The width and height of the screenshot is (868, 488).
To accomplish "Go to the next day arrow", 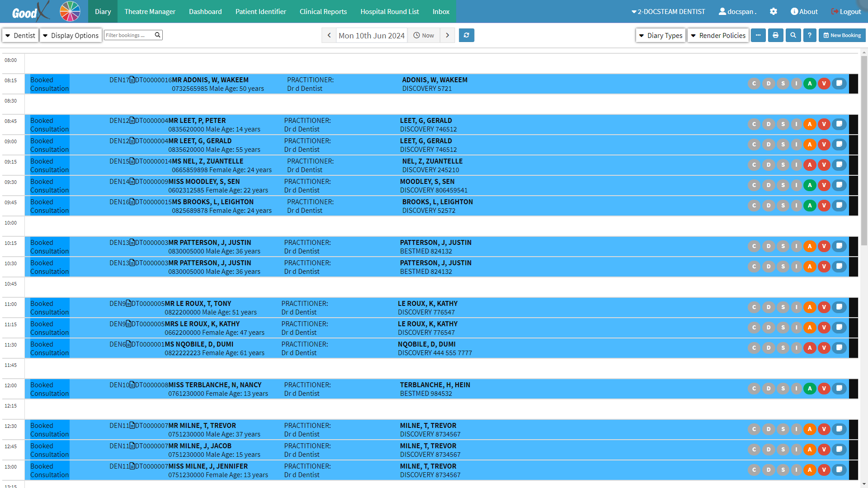I will click(448, 35).
